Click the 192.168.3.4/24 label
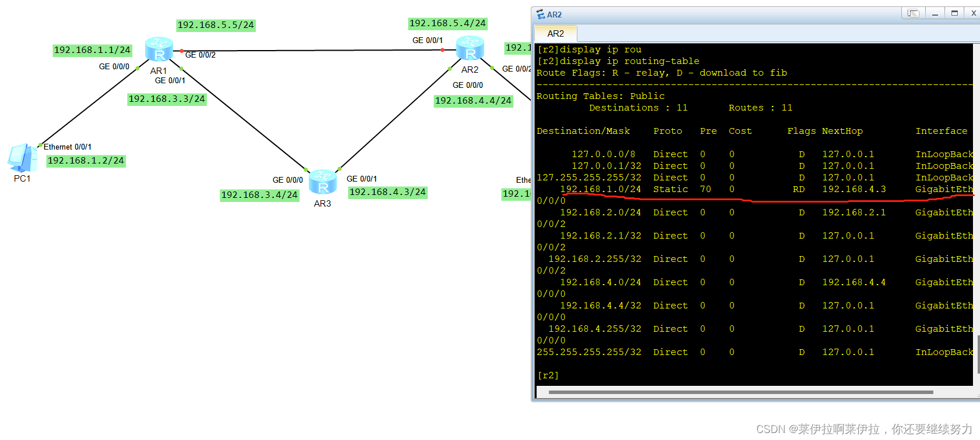The image size is (980, 440). [259, 195]
